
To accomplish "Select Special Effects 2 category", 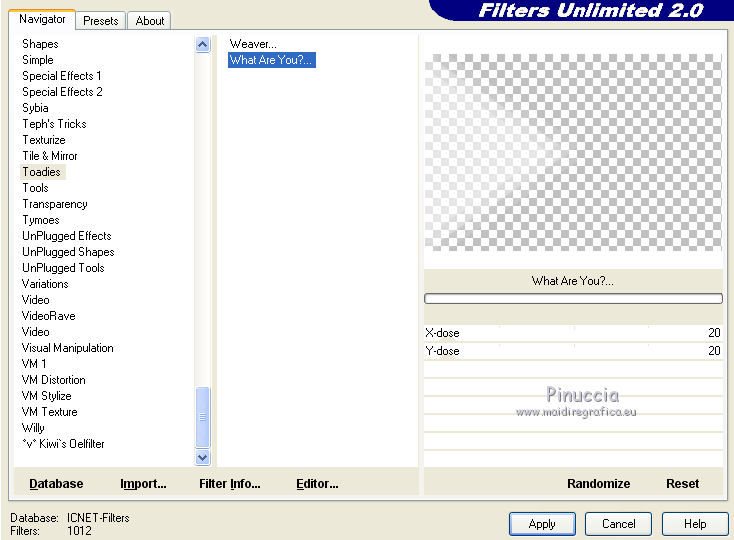I will click(62, 92).
